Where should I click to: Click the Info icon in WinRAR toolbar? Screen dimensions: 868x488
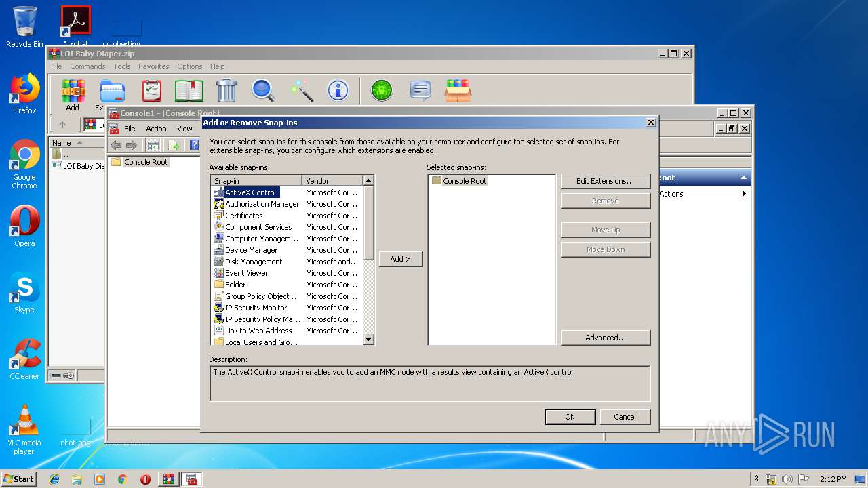(x=338, y=90)
